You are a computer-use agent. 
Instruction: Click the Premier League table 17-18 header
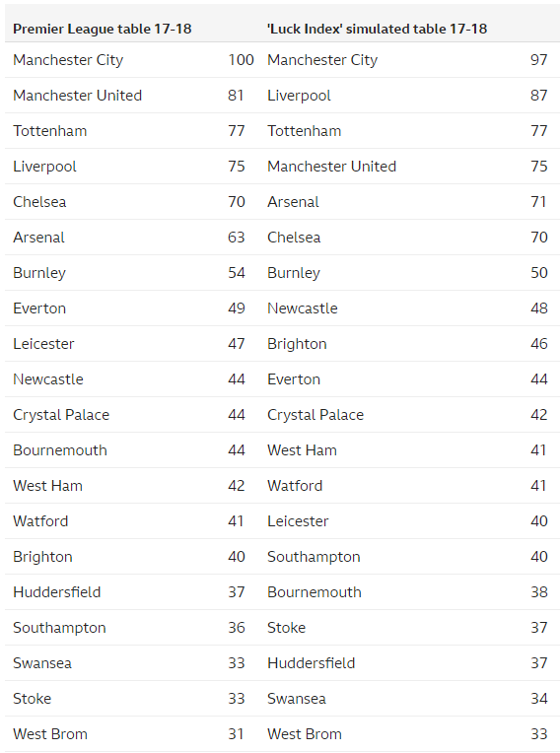[x=102, y=29]
